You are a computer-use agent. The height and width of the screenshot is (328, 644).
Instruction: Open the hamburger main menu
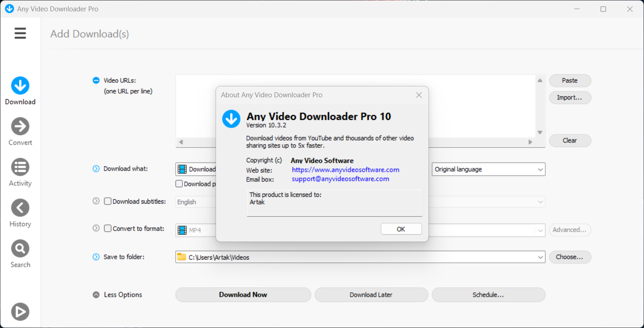[x=20, y=33]
